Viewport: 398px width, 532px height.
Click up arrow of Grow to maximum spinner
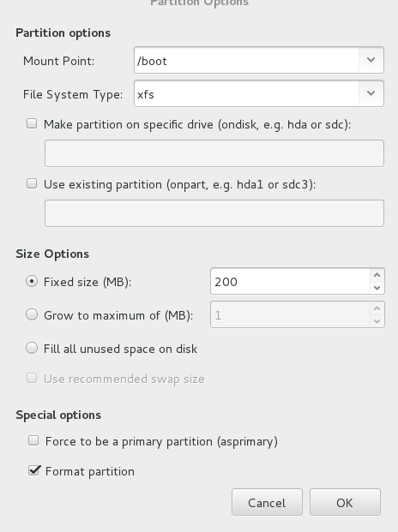pyautogui.click(x=377, y=308)
